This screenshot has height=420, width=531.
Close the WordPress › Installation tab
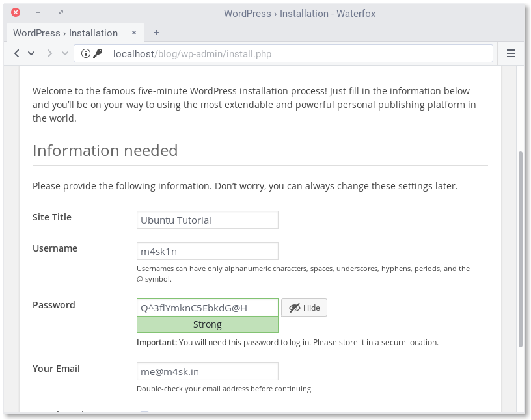pos(133,33)
